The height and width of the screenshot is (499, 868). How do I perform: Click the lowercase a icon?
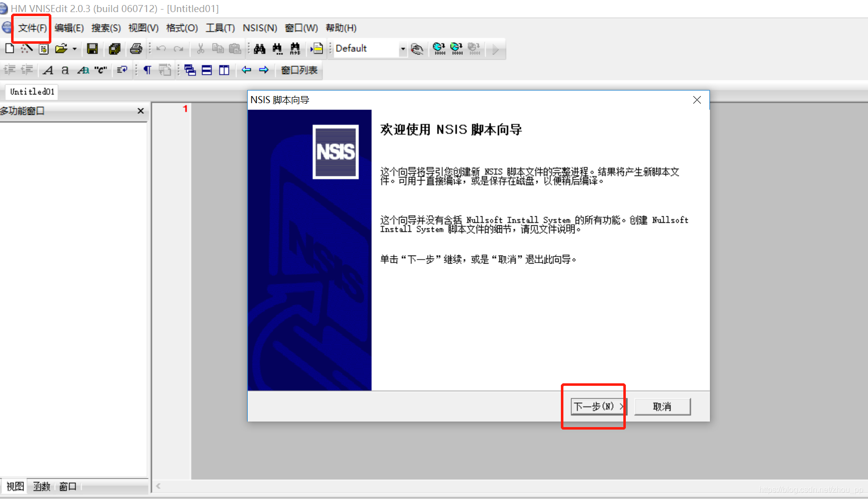click(65, 70)
